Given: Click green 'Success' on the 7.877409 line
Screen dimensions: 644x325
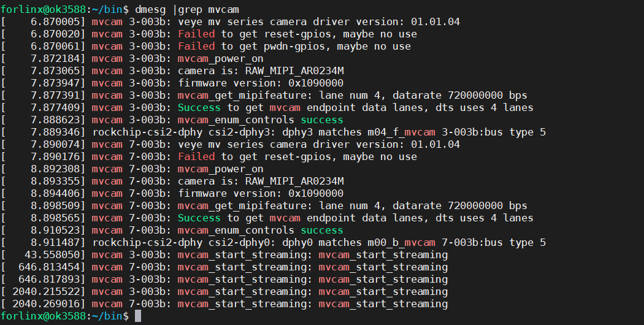Looking at the screenshot, I should pos(199,107).
